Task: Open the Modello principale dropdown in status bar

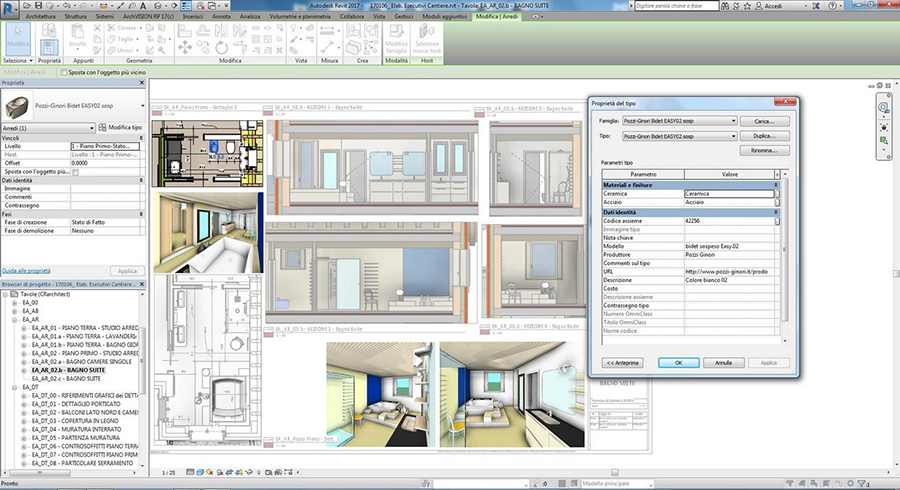Action: coord(617,484)
